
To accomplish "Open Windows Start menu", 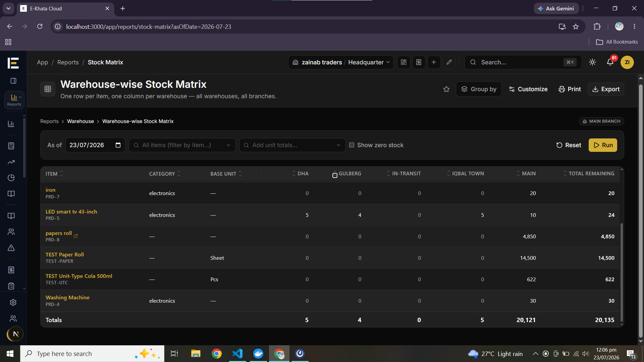I will click(10, 354).
